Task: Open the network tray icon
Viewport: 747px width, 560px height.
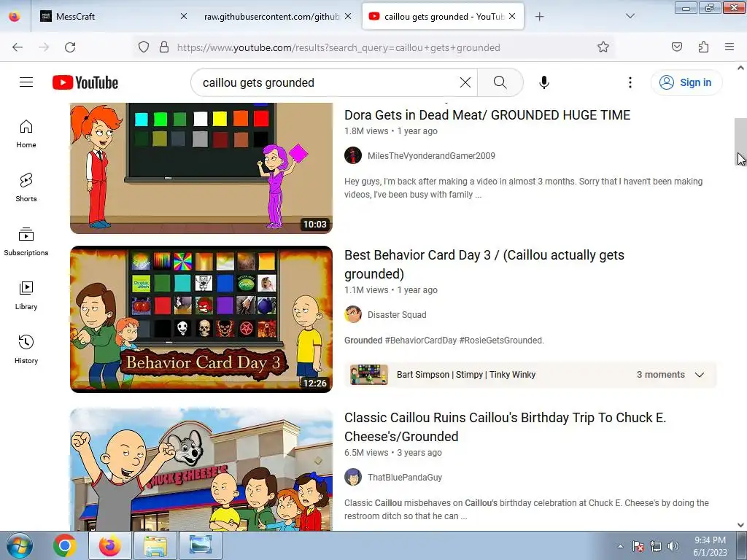Action: [x=656, y=546]
